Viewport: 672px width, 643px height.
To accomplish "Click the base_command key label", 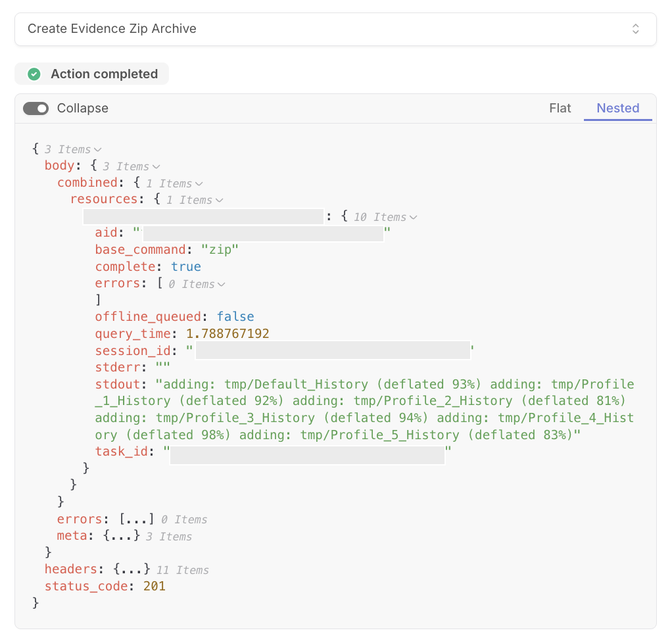I will pos(141,249).
